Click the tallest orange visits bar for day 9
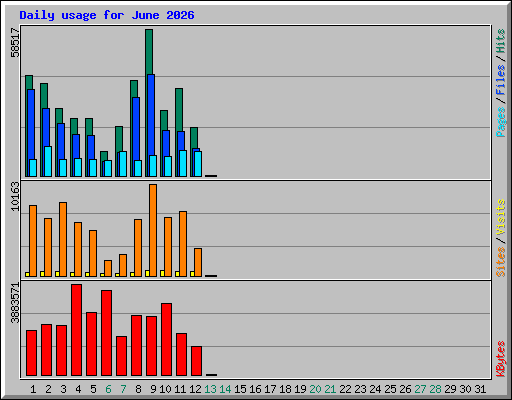Screen dimensions: 512x400 (x=153, y=230)
